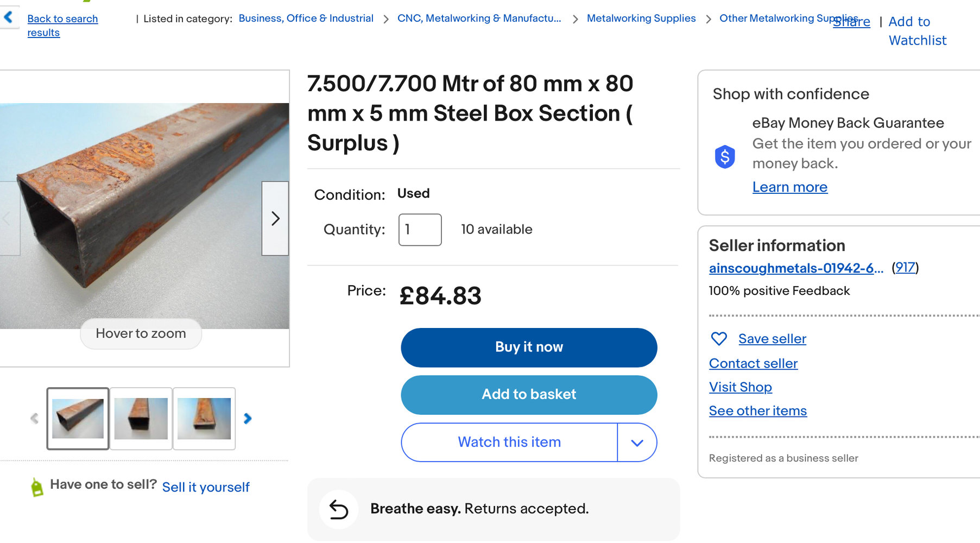Screen dimensions: 980x543
Task: Open the Contact seller link
Action: 753,363
